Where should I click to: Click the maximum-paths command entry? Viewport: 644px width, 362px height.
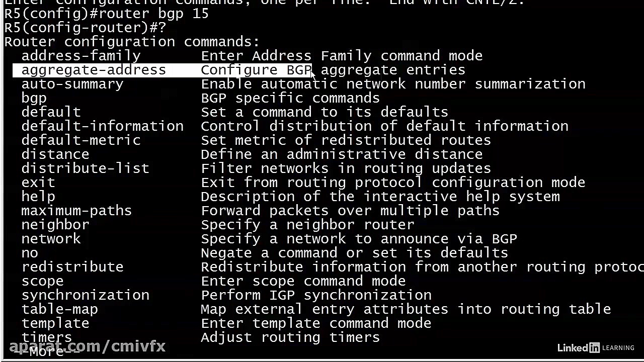(x=76, y=211)
